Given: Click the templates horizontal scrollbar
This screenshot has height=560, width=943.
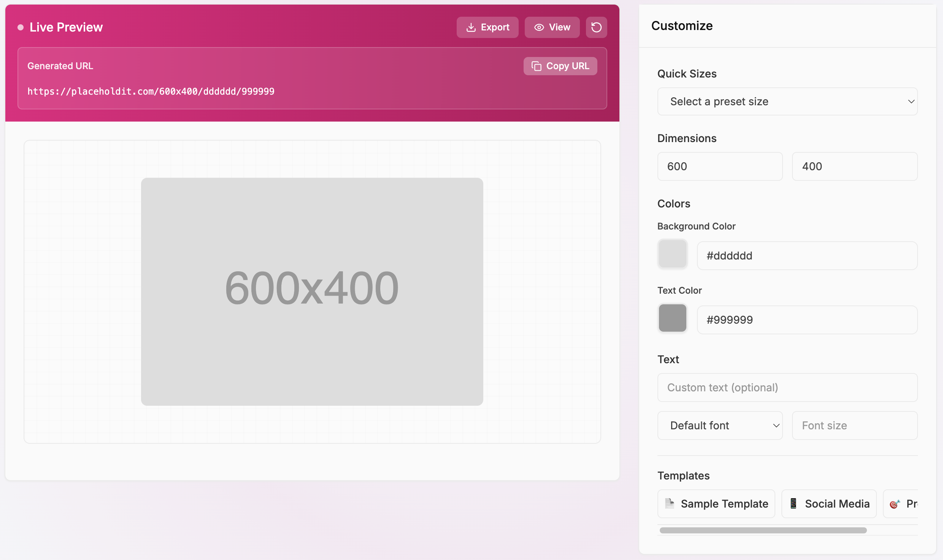Looking at the screenshot, I should (763, 530).
